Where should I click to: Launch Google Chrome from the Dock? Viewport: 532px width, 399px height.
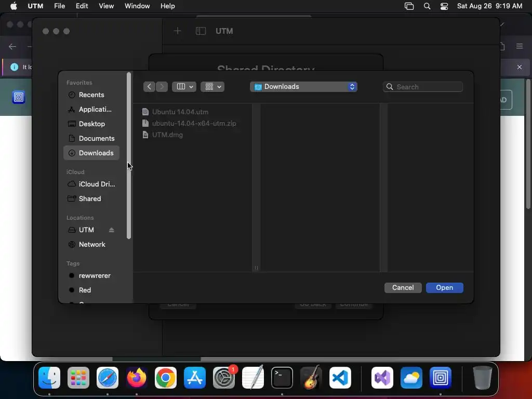click(166, 378)
